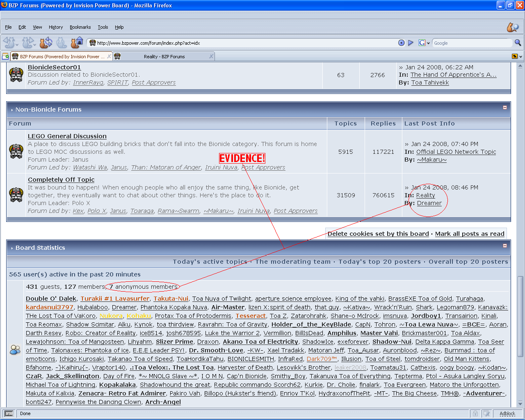Open the Forward button history dropdown arrow
The width and height of the screenshot is (525, 420).
[x=35, y=44]
